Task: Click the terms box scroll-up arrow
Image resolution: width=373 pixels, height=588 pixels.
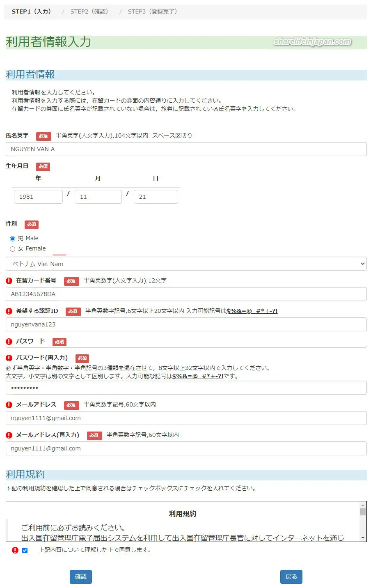Action: click(363, 505)
